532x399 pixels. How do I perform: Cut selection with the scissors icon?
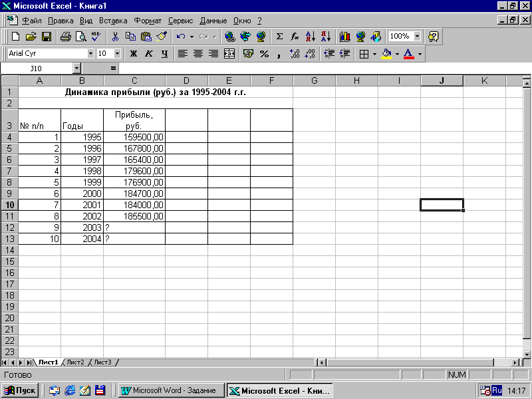tap(115, 37)
